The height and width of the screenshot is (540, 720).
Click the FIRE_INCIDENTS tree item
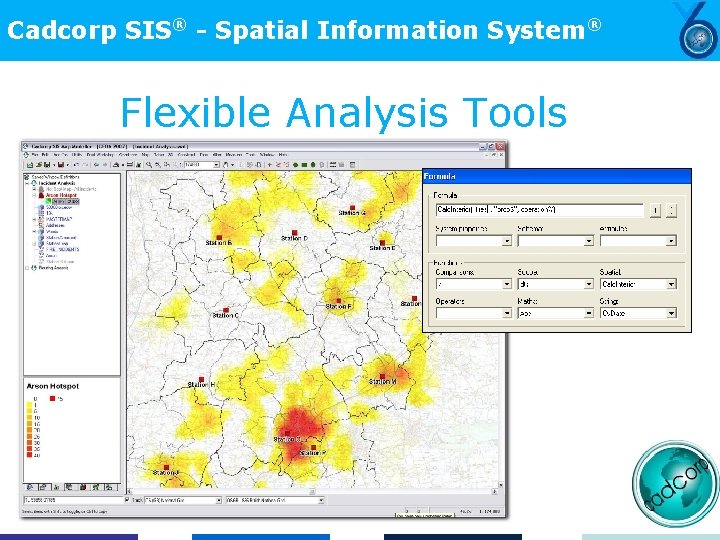pyautogui.click(x=62, y=249)
